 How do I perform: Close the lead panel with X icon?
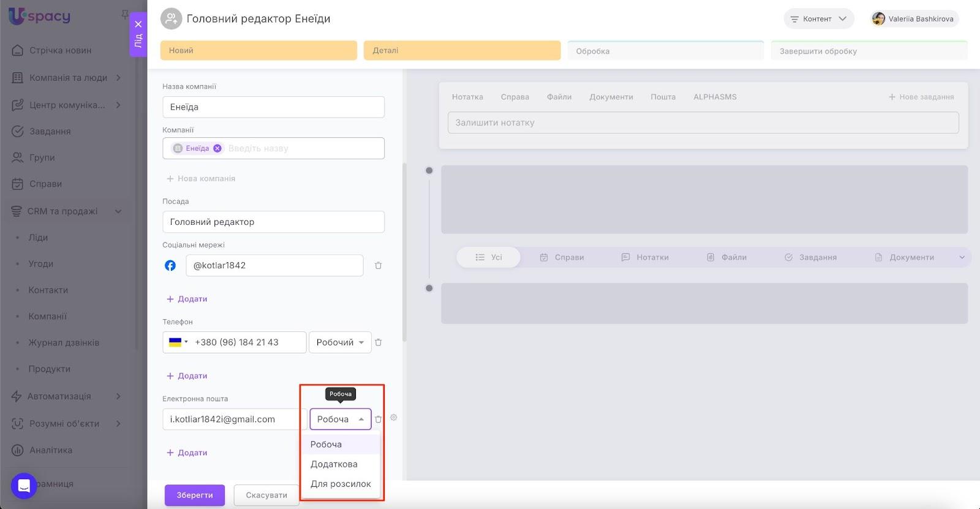(138, 25)
